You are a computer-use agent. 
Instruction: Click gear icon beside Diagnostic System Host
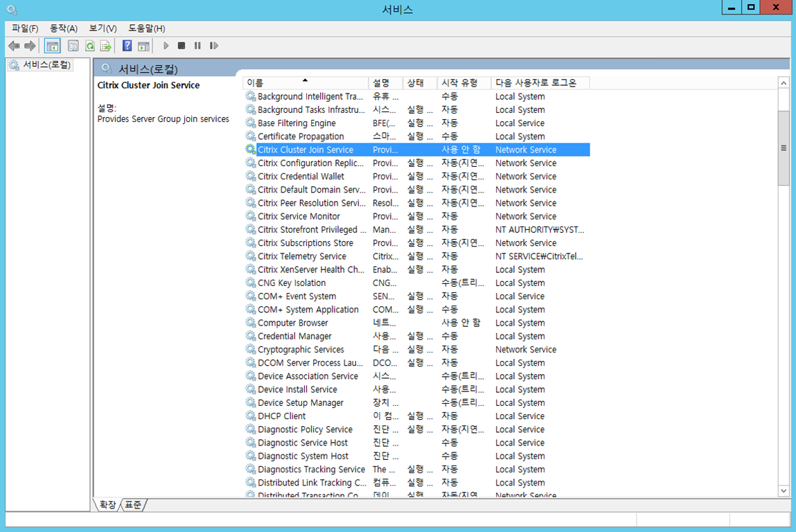coord(250,456)
